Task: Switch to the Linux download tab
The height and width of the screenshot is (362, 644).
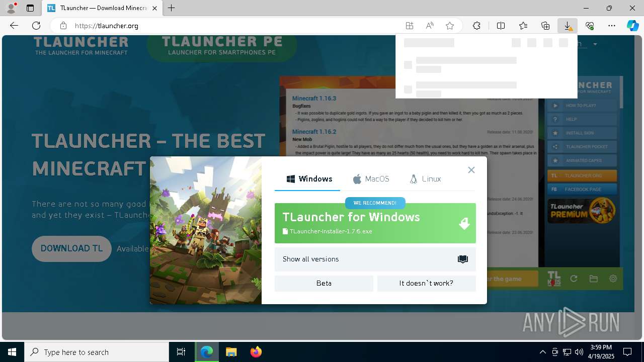Action: tap(425, 179)
